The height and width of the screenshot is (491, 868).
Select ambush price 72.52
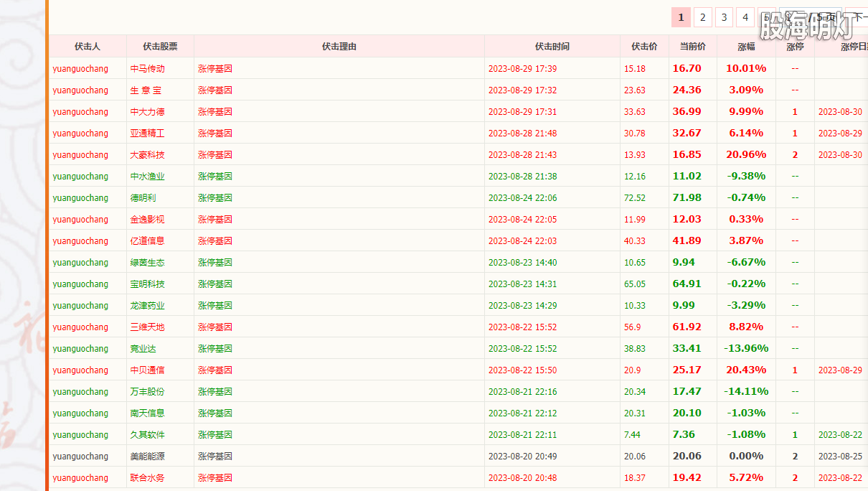[x=635, y=198]
